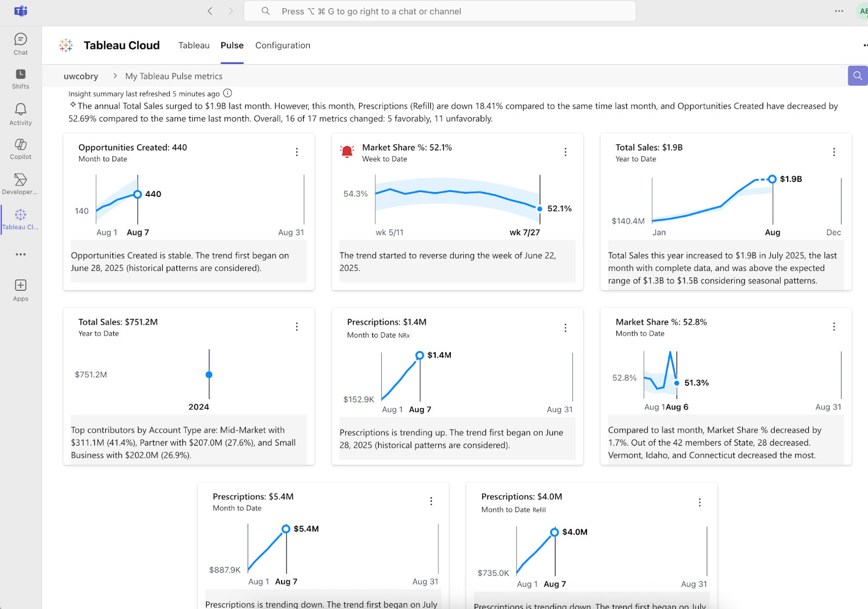Select the Tableau Cloud app in the sidebar
Image resolution: width=868 pixels, height=609 pixels.
tap(20, 218)
